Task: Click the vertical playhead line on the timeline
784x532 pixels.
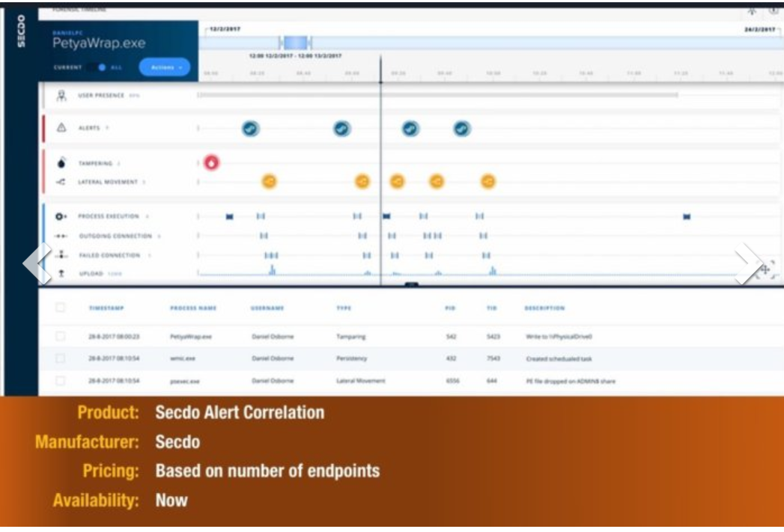Action: [x=380, y=170]
